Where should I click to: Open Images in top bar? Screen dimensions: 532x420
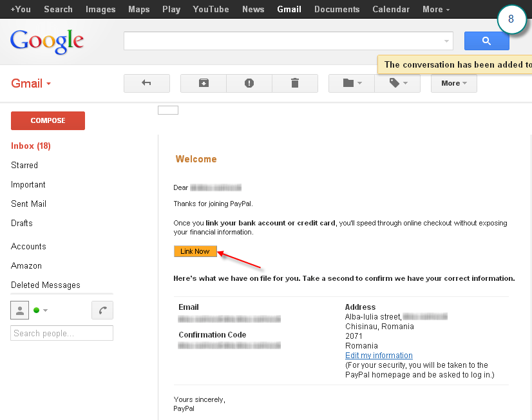100,9
